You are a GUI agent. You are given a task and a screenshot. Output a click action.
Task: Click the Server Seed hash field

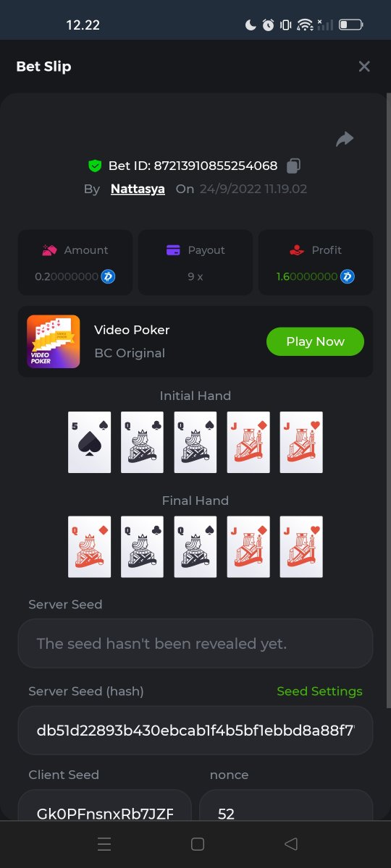[195, 731]
